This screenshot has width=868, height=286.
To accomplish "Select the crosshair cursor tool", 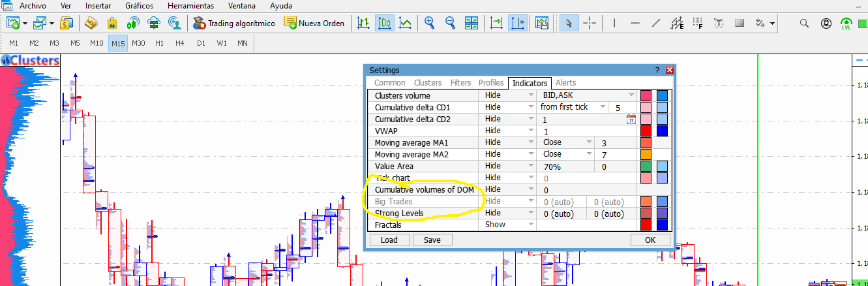I will 590,23.
